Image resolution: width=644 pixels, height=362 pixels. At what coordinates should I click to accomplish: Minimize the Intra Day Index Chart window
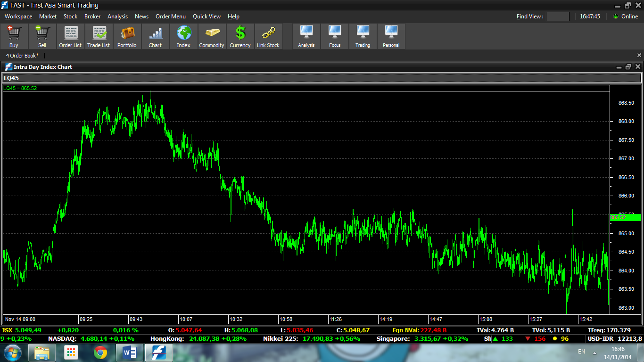click(619, 67)
